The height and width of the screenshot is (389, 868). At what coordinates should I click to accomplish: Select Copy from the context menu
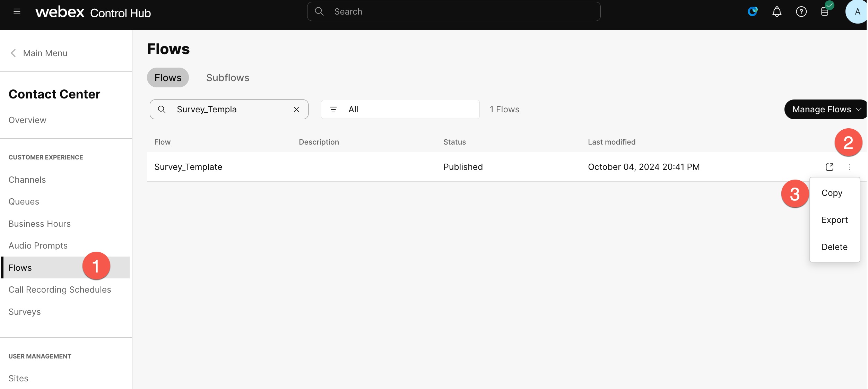point(832,193)
